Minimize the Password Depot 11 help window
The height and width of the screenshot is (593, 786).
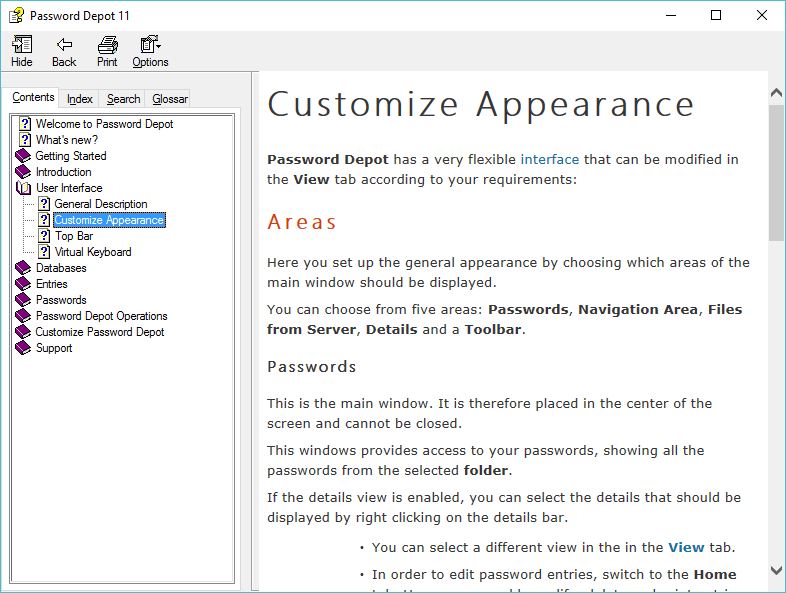pyautogui.click(x=671, y=16)
